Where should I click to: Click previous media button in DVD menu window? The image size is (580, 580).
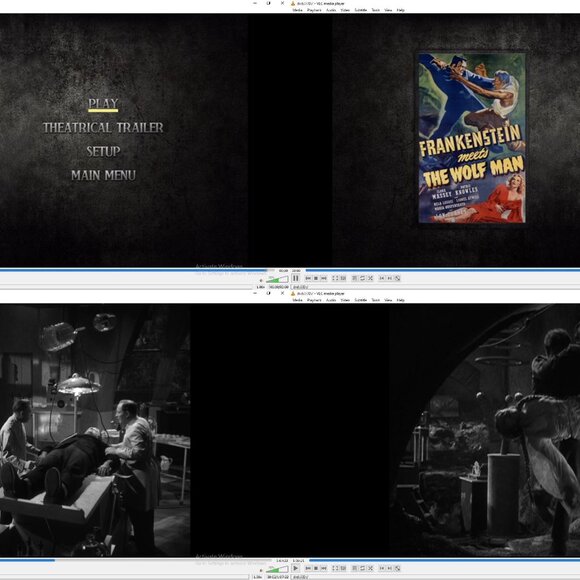click(308, 278)
